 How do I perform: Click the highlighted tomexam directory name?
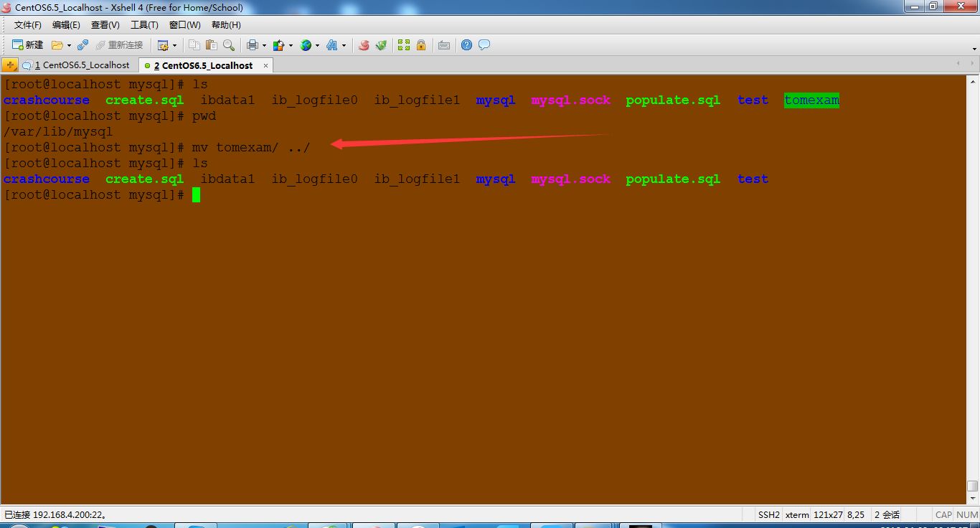(811, 100)
